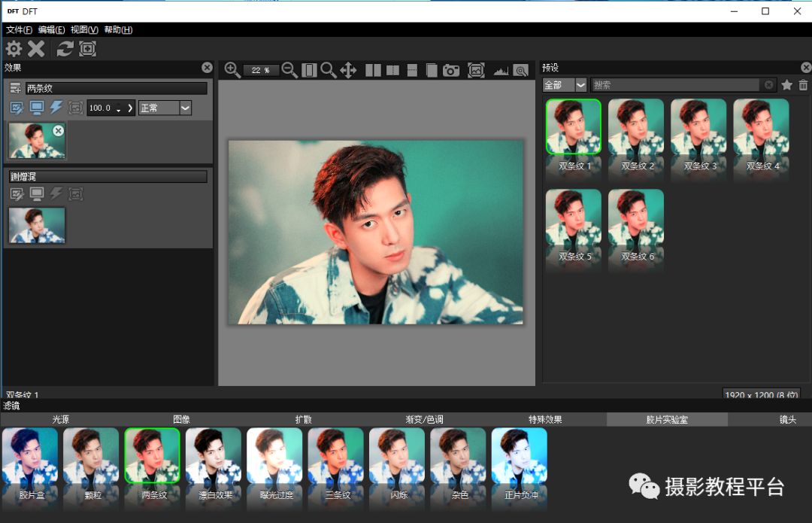The height and width of the screenshot is (523, 812).
Task: Toggle the histogram display icon
Action: click(501, 71)
